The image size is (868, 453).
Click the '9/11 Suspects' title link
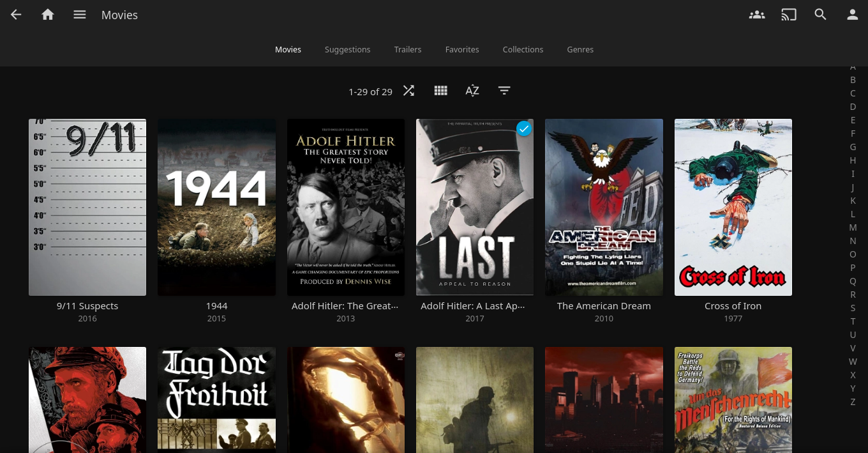[87, 306]
